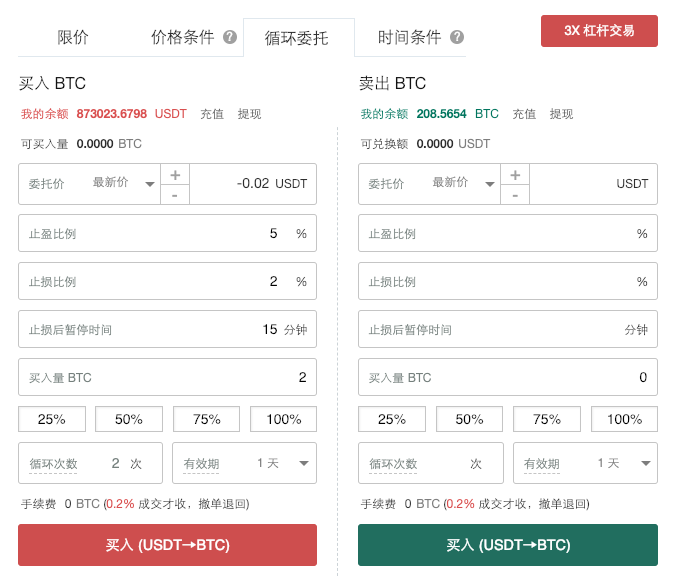673x580 pixels.
Task: Click the green 买入 (USDT→BTC) button
Action: (508, 545)
